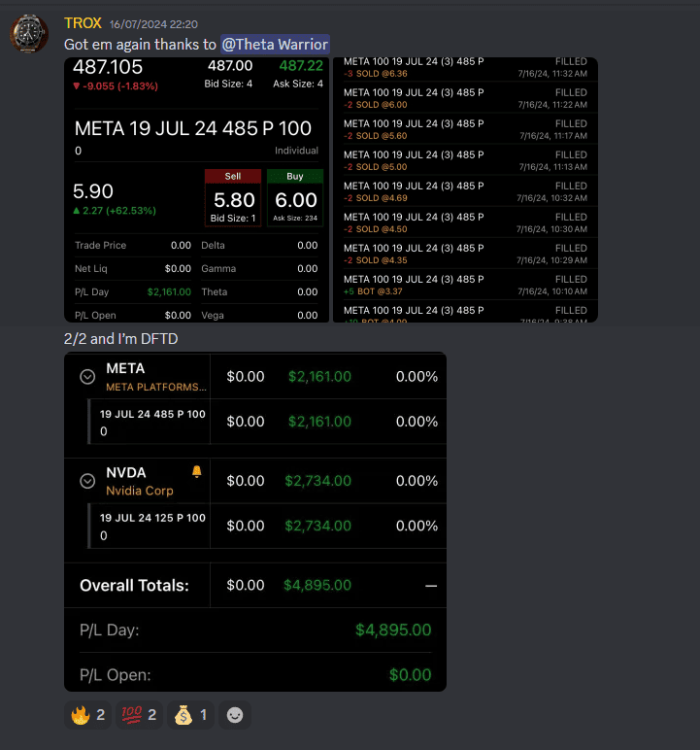Click the Sell 5.80 button
The image size is (700, 750).
233,198
